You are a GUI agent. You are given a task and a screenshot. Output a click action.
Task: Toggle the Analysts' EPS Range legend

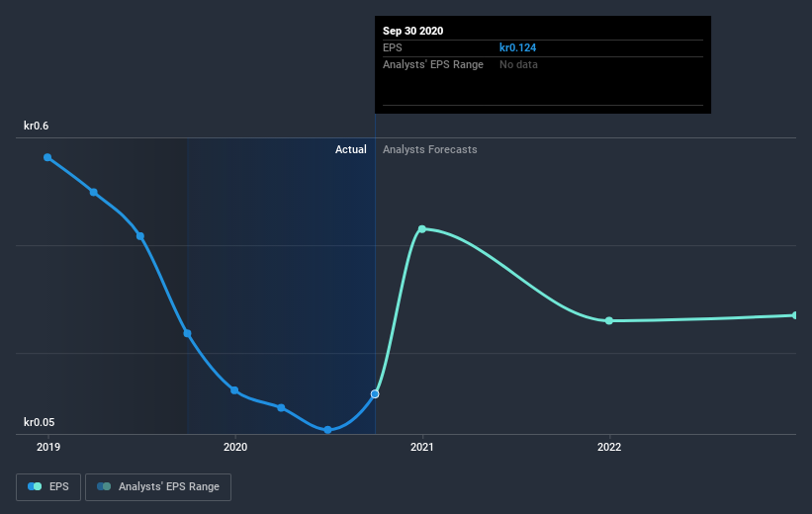[x=158, y=486]
